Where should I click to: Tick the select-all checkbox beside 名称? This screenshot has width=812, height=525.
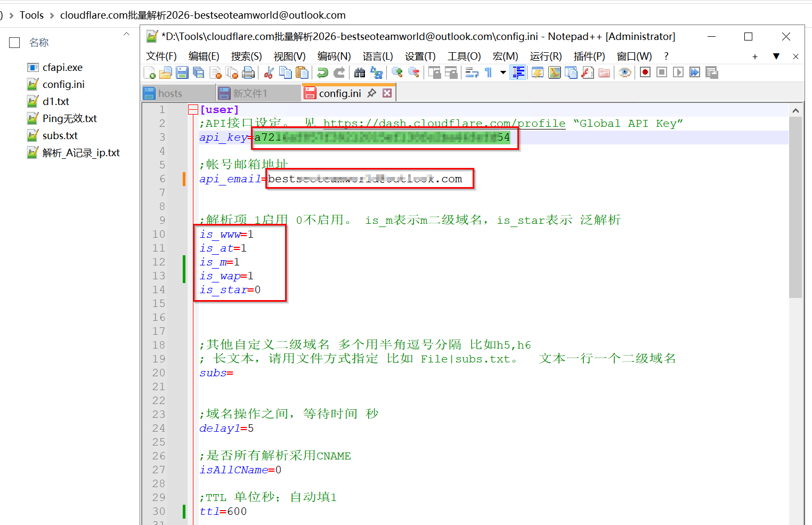pyautogui.click(x=14, y=43)
